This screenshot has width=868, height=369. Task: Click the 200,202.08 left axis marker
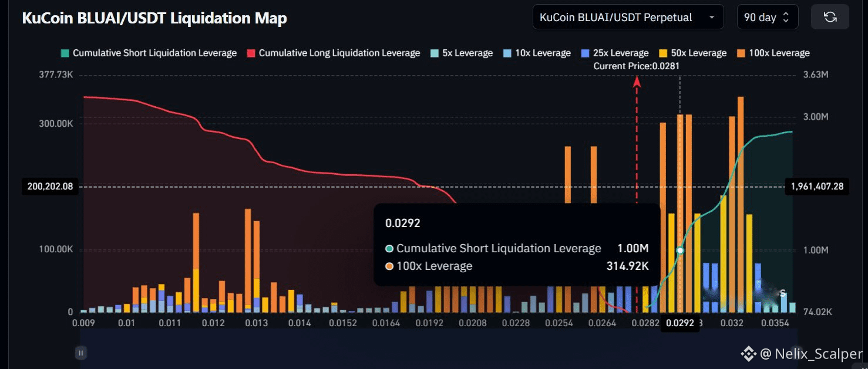click(x=50, y=187)
